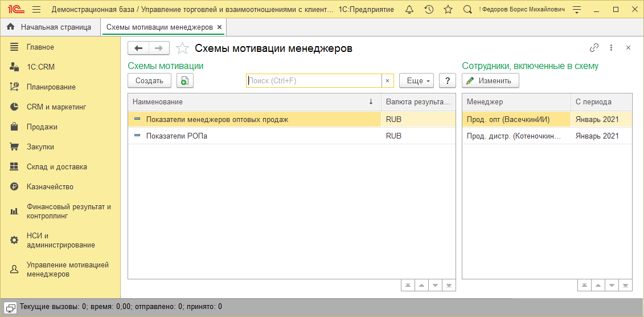This screenshot has width=644, height=317.
Task: Open global search magnifier icon
Action: (467, 9)
